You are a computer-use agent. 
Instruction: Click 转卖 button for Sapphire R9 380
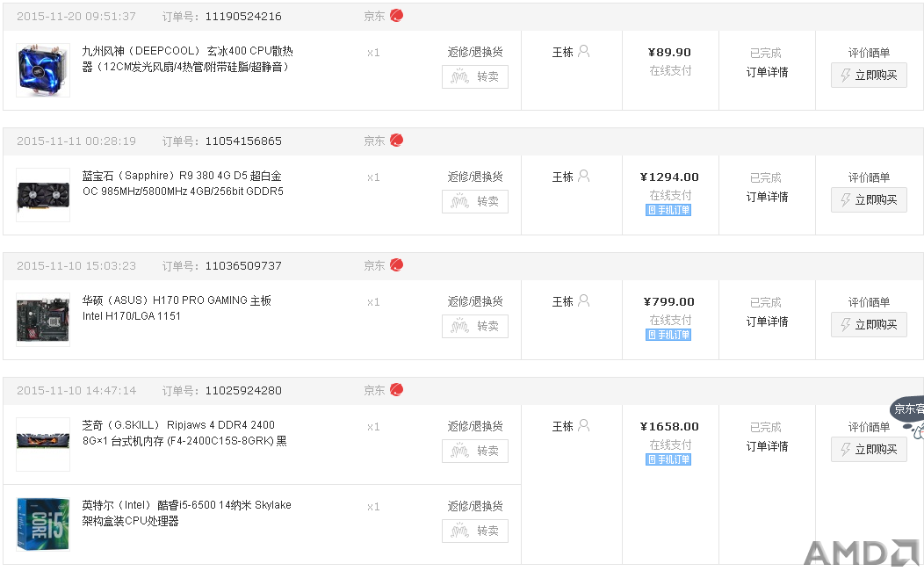(475, 201)
